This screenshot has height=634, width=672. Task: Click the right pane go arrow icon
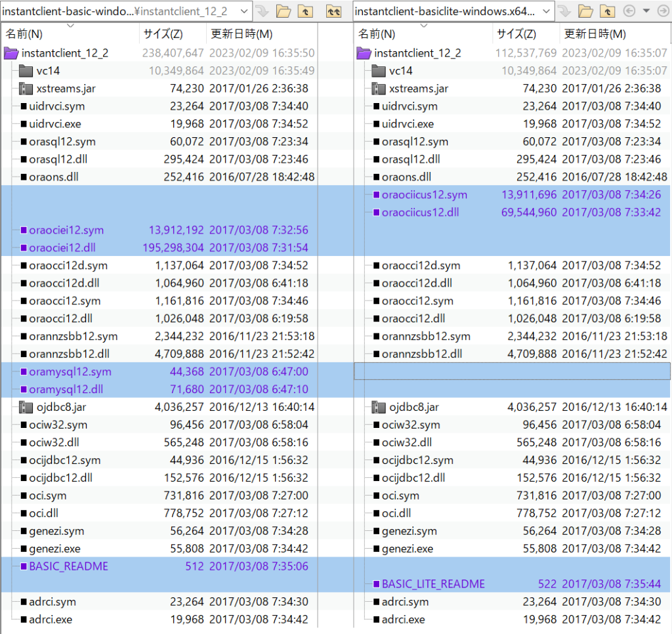coord(565,11)
